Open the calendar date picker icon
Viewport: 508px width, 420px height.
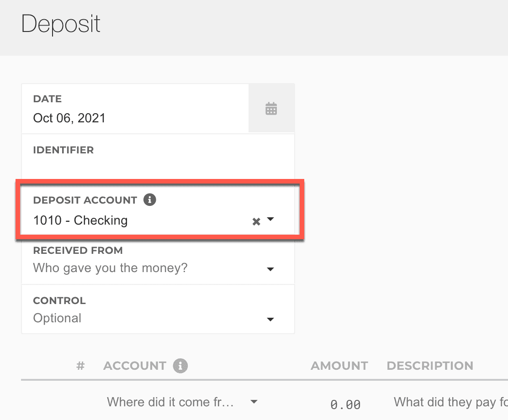pos(271,109)
